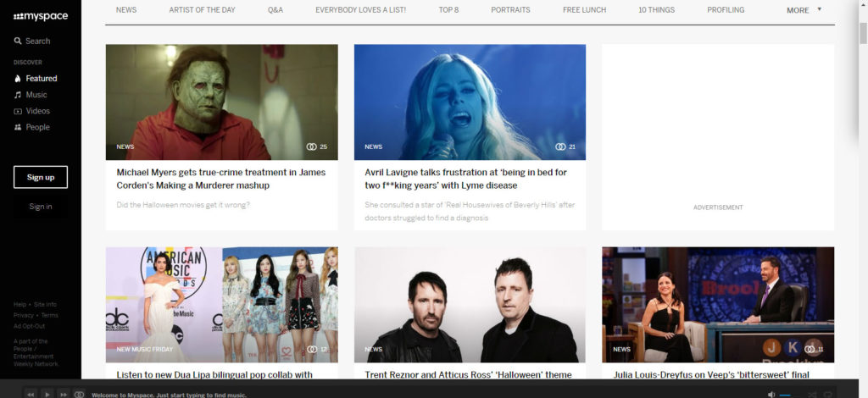
Task: Open the TOP 8 tab
Action: tap(448, 10)
